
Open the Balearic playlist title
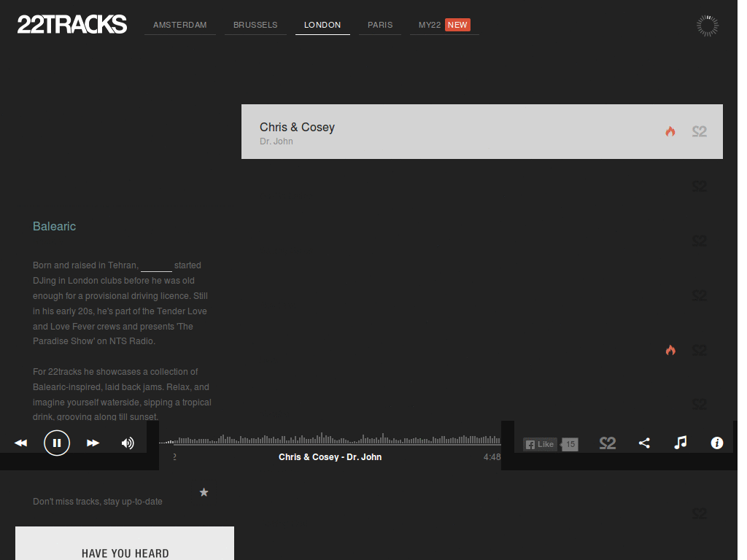tap(54, 226)
